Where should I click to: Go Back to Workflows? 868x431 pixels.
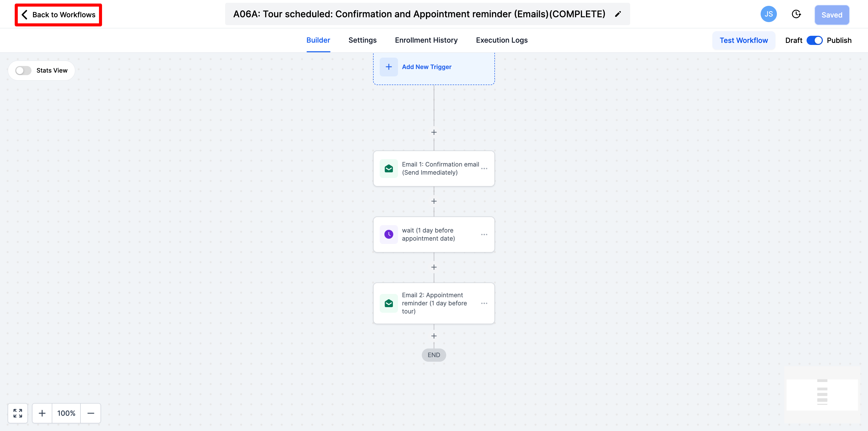[58, 15]
